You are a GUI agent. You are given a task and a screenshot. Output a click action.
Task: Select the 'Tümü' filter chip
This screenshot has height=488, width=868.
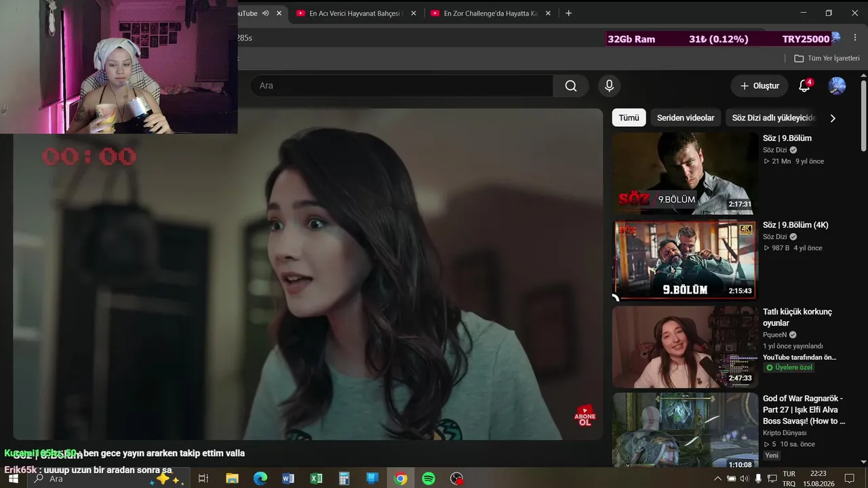(629, 118)
